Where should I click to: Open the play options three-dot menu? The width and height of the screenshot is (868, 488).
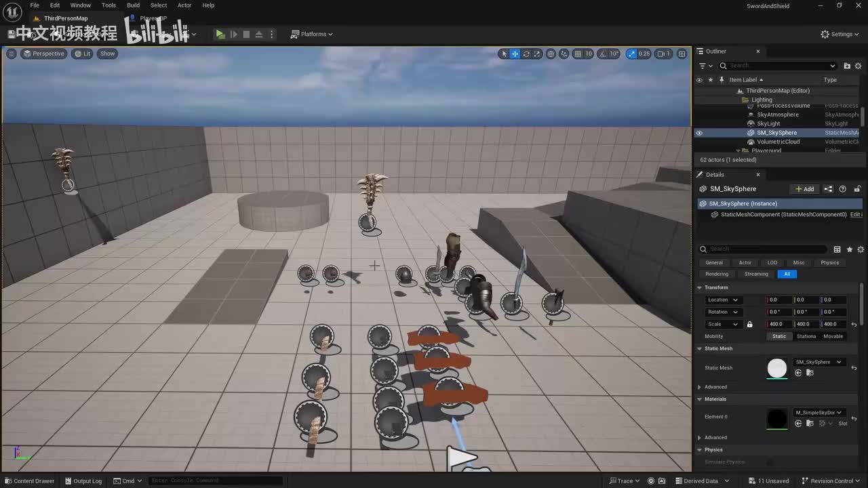(x=272, y=34)
